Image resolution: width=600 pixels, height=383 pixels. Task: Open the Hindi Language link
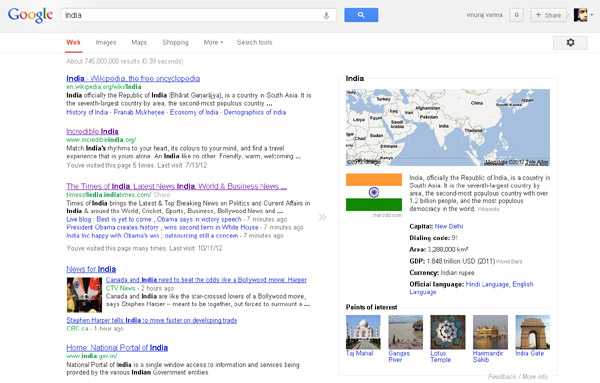pyautogui.click(x=488, y=284)
